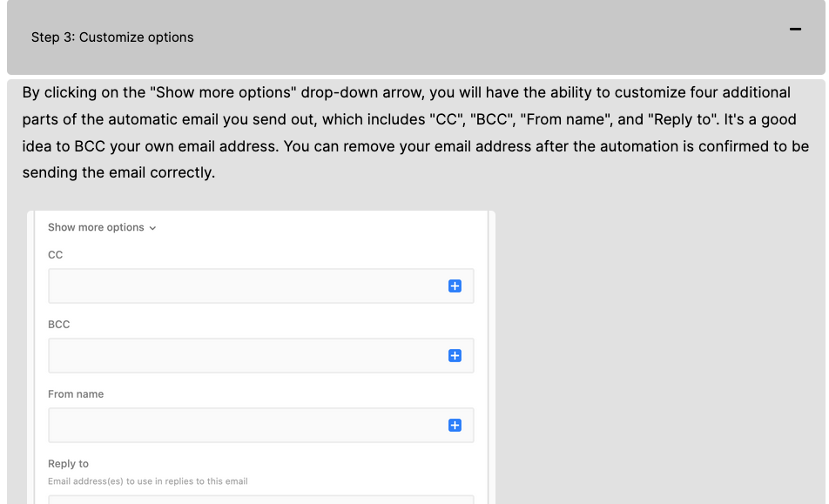Screen dimensions: 829x504
Task: Click the BCC field label
Action: (58, 325)
